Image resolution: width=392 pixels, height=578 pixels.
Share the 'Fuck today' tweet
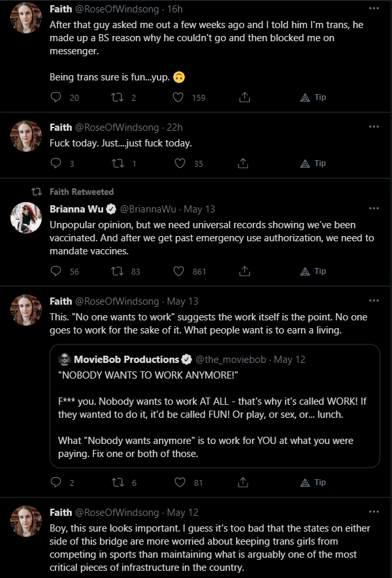(243, 163)
